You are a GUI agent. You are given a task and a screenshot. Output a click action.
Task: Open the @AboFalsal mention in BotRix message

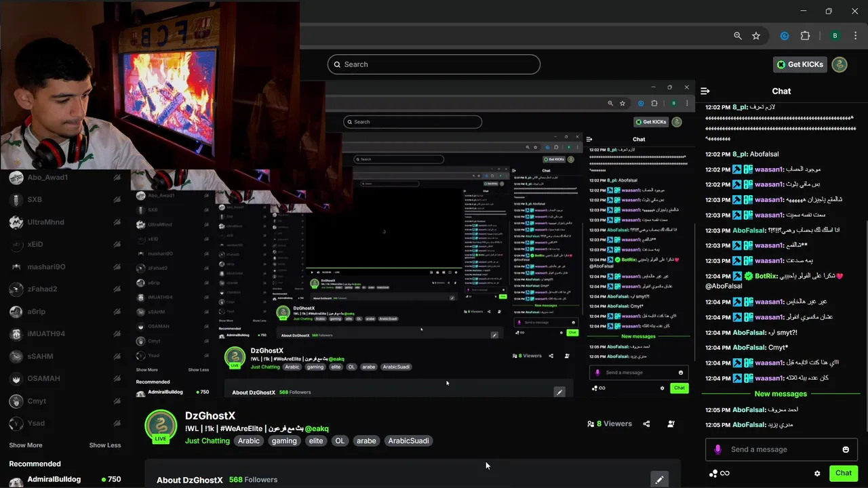pyautogui.click(x=724, y=286)
